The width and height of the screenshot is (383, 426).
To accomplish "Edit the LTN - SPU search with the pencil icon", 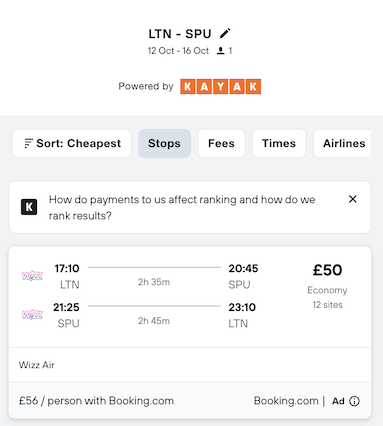I will (225, 34).
